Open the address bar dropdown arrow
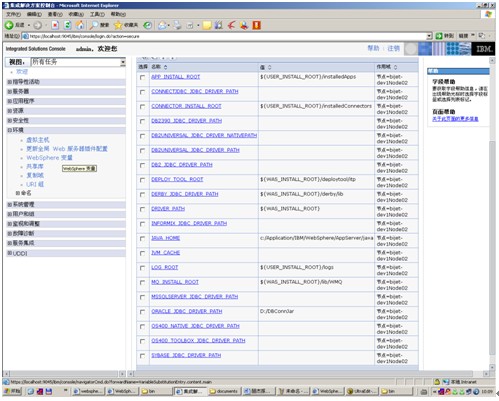Viewport: 499px width, 401px height. click(x=429, y=36)
